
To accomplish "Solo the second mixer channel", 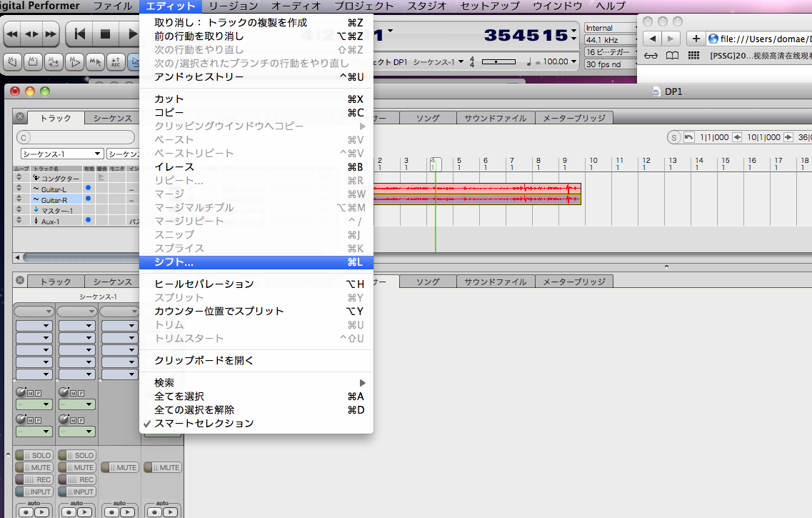I will (76, 455).
